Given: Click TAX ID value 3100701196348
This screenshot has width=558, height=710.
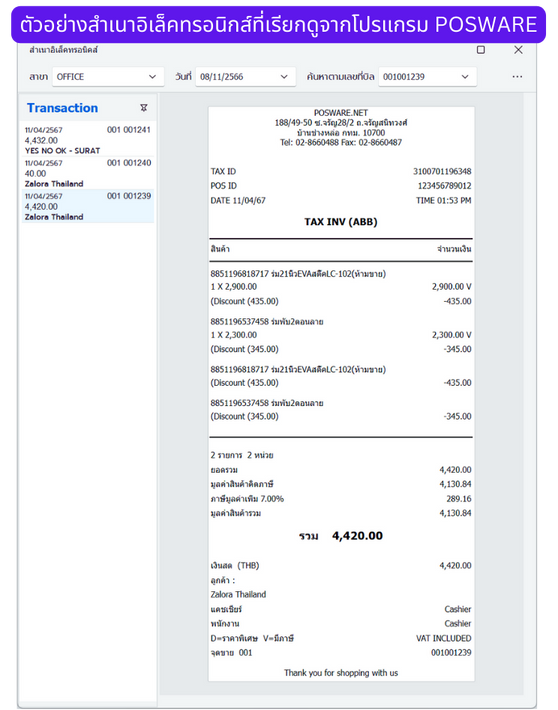Looking at the screenshot, I should 442,171.
